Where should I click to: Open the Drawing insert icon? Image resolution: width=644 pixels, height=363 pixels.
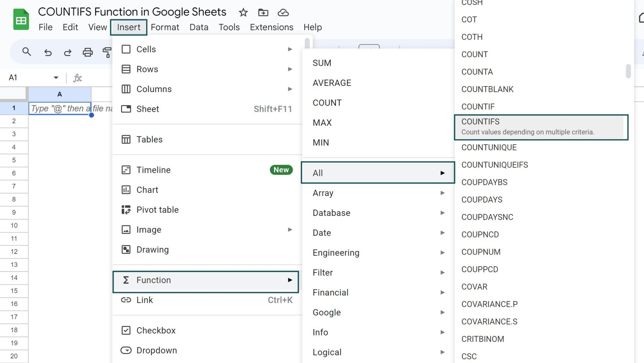(126, 249)
